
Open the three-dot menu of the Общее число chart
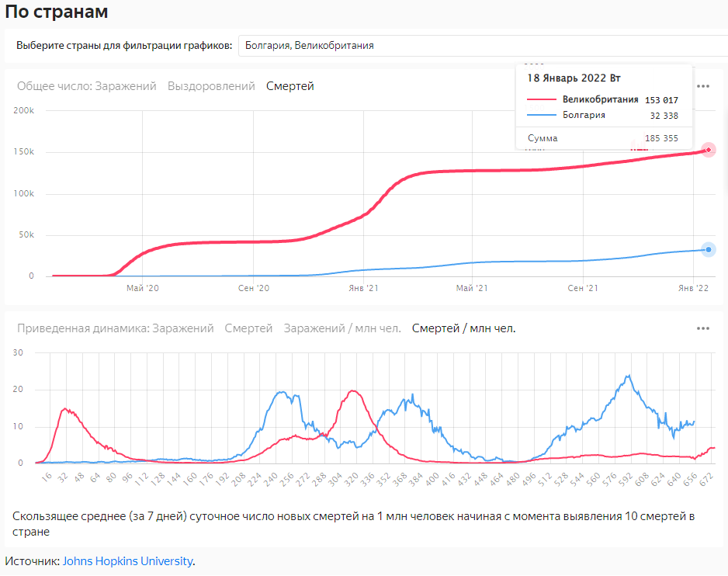tap(703, 86)
